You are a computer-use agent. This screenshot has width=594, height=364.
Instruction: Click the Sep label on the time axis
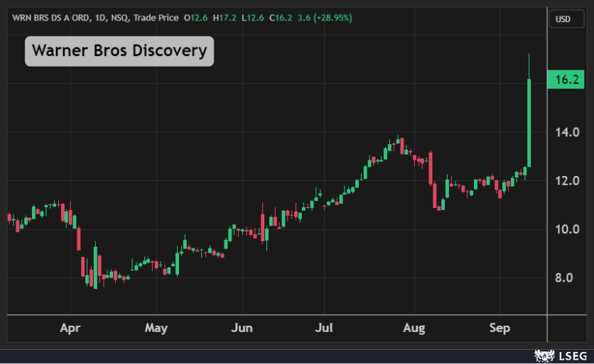pyautogui.click(x=499, y=328)
